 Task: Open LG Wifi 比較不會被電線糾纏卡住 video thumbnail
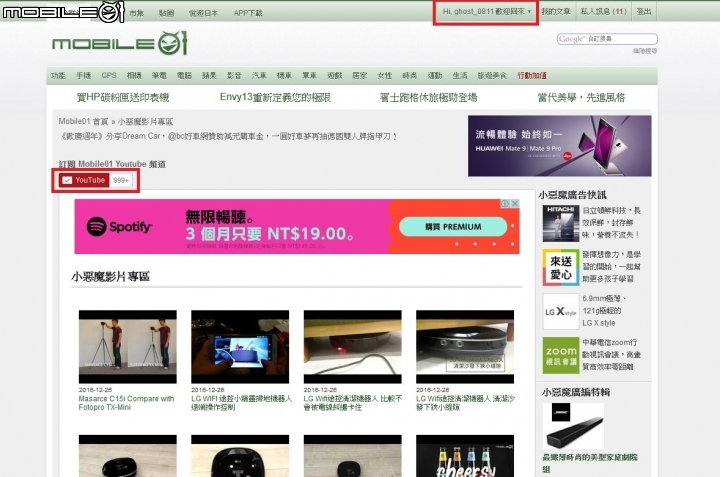click(x=353, y=347)
